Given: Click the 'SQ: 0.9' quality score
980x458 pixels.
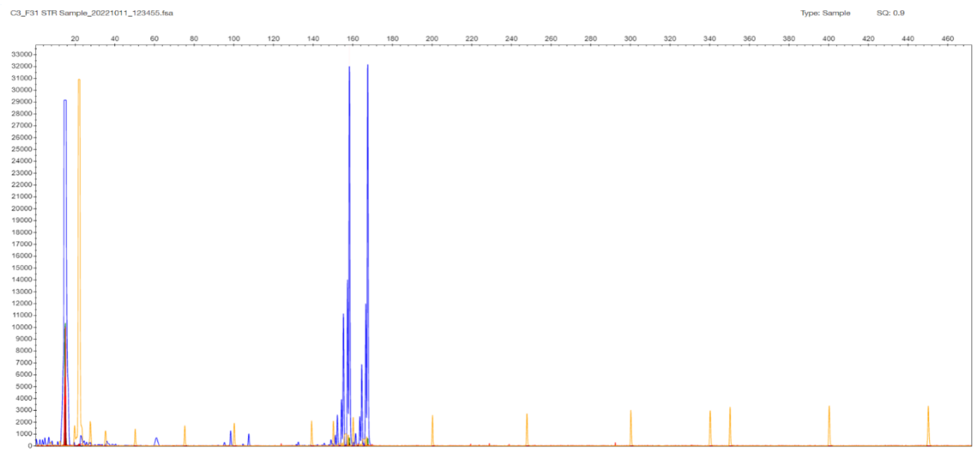Looking at the screenshot, I should point(890,13).
